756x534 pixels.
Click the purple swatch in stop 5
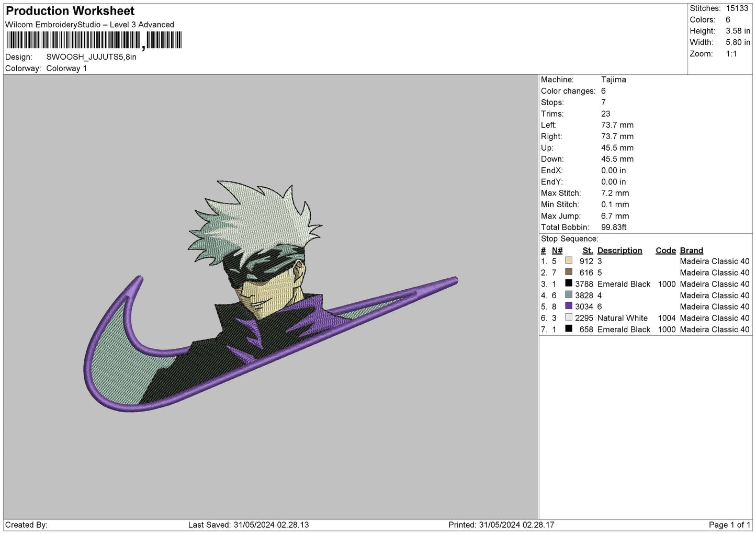[569, 306]
